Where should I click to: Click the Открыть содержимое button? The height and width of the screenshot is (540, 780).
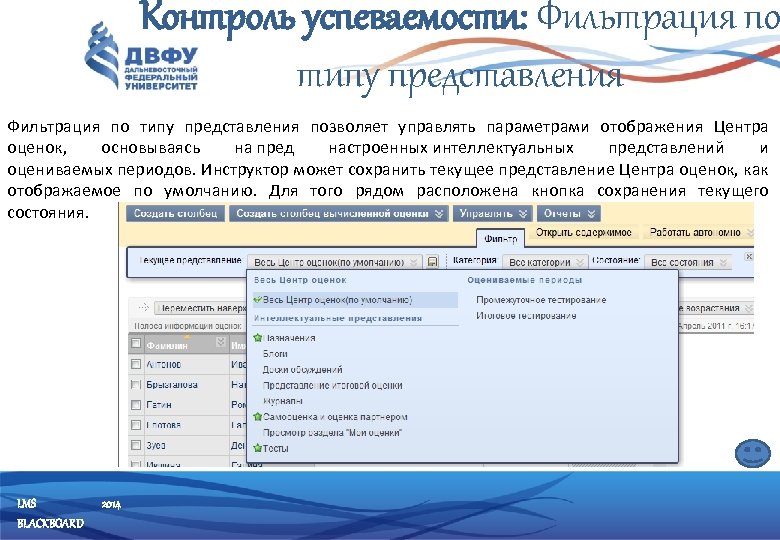point(584,232)
